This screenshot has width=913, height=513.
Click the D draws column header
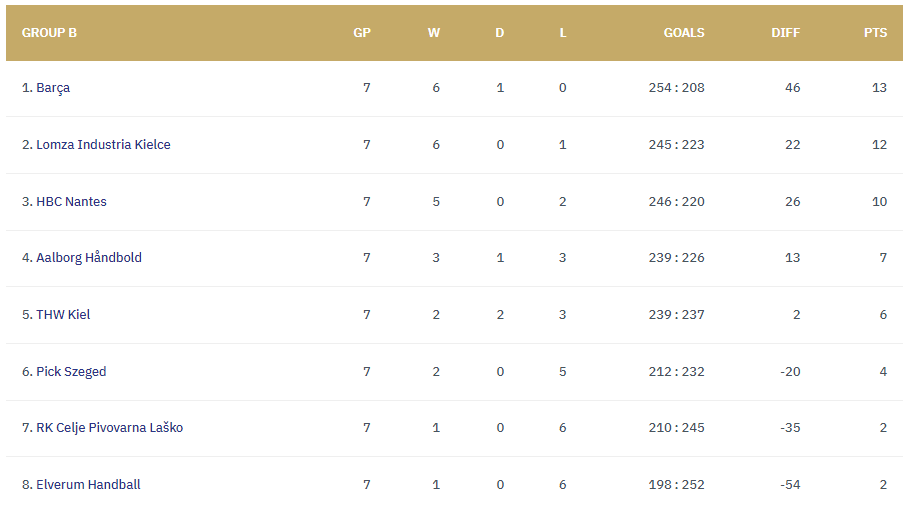(500, 33)
